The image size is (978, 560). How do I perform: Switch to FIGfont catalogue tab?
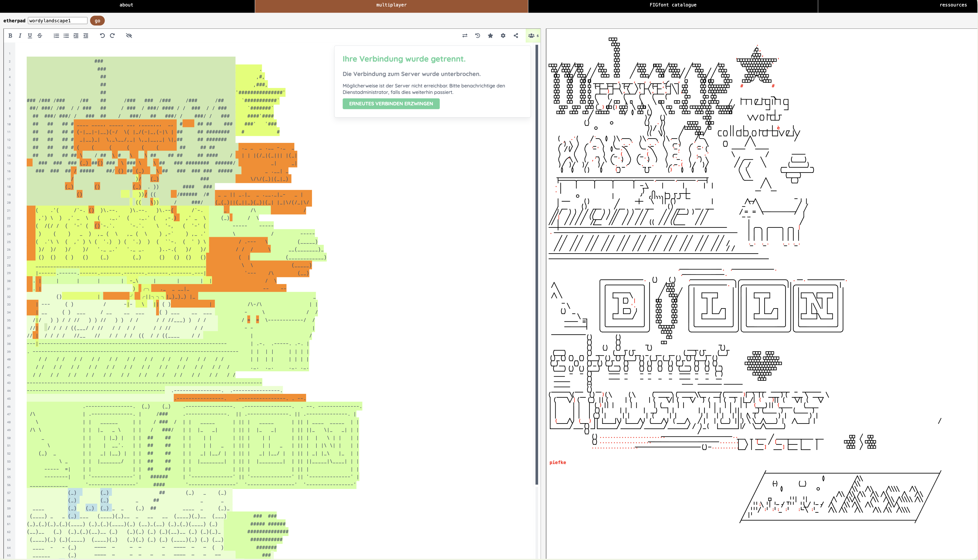tap(673, 5)
